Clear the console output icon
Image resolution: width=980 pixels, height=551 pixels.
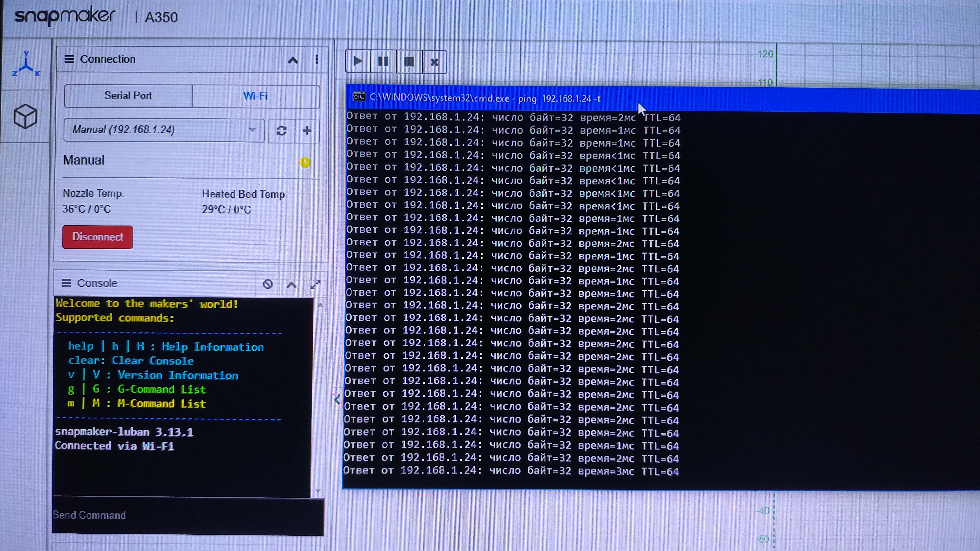[268, 284]
